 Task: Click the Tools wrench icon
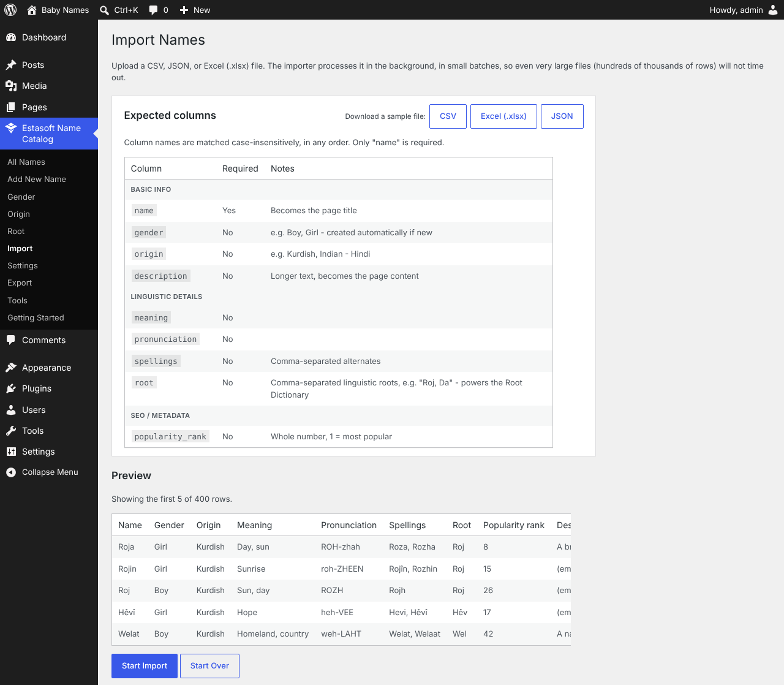tap(11, 431)
